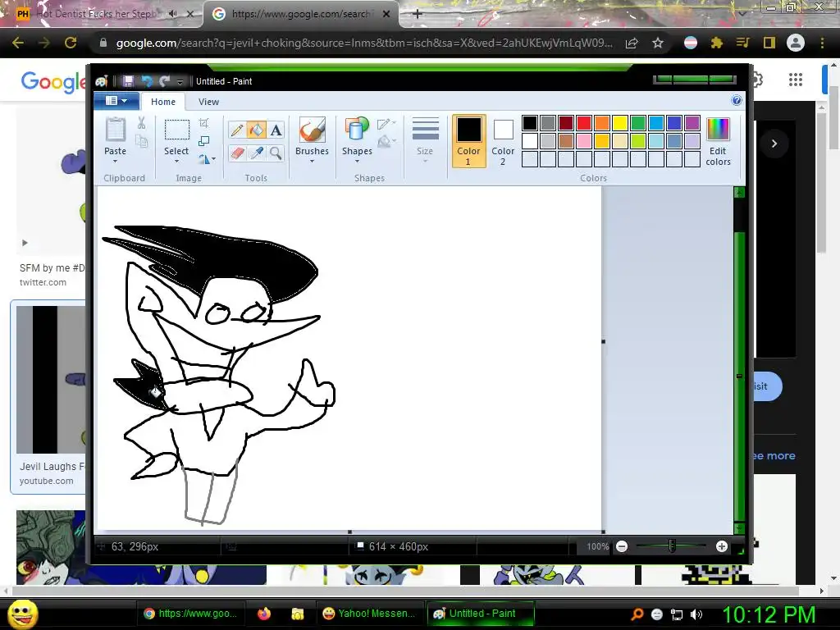Click the Brushes tool icon
This screenshot has width=840, height=630.
click(x=312, y=130)
